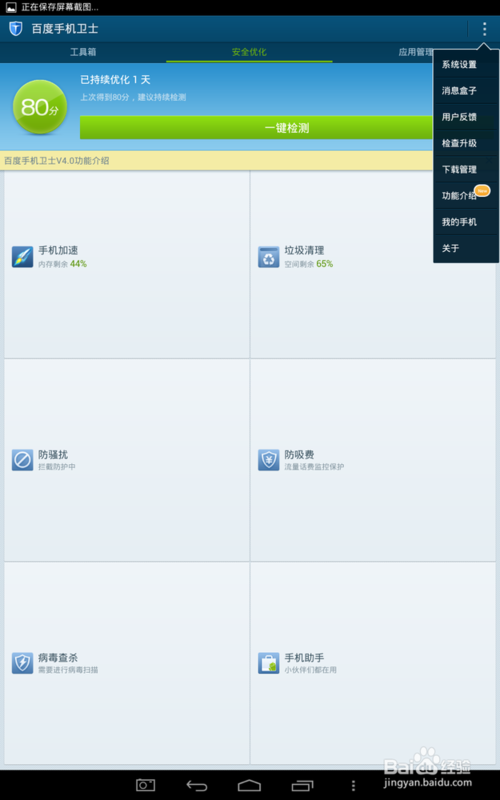Image resolution: width=500 pixels, height=800 pixels.
Task: Collapse the three-dot overflow menu
Action: point(484,29)
